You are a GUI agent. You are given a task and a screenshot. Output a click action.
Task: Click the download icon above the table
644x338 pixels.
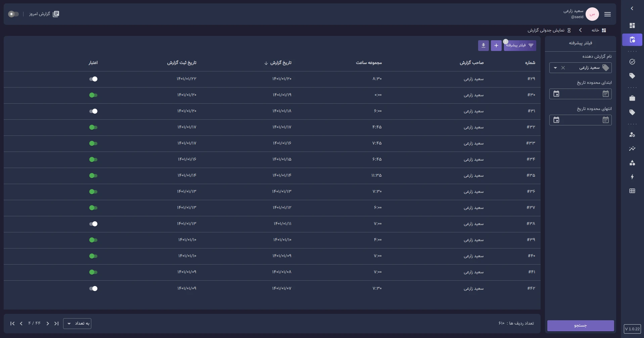click(x=483, y=46)
